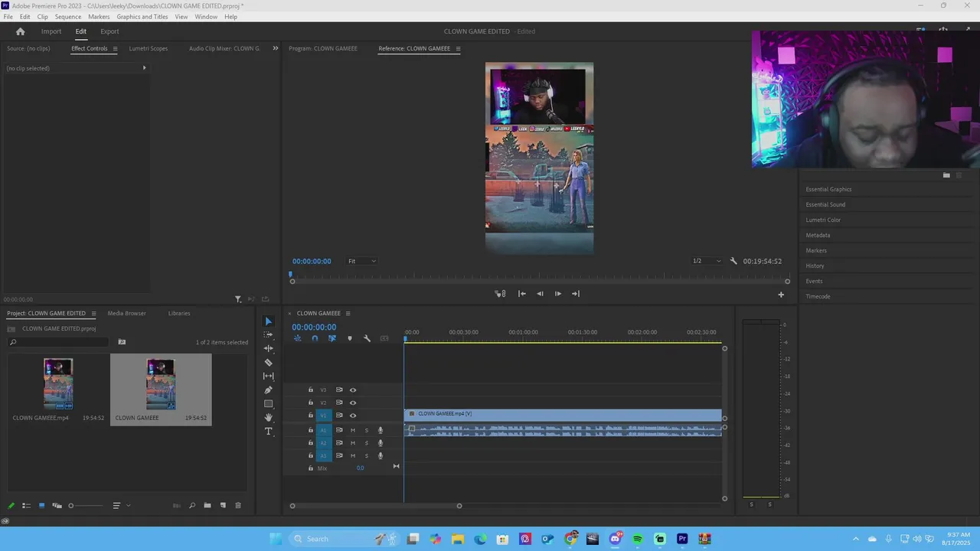
Task: Open Reference monitor panel menu
Action: [x=458, y=49]
